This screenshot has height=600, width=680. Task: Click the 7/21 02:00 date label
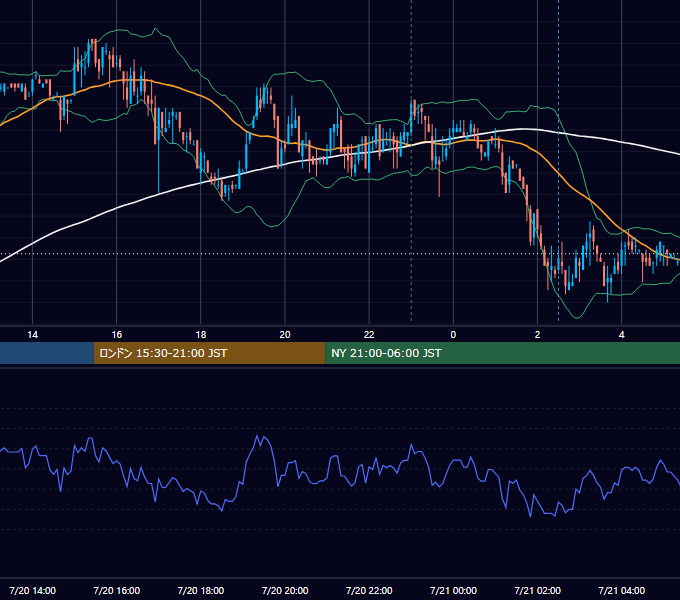click(x=537, y=590)
